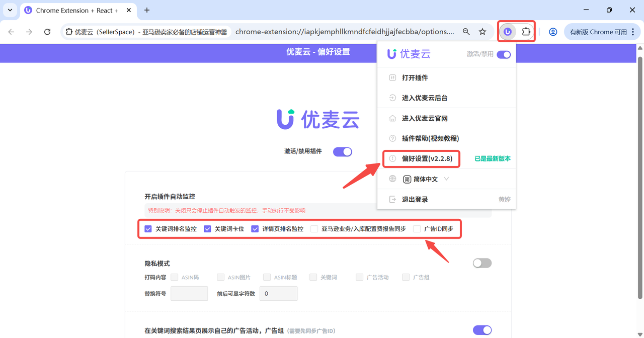Open 插件帮助 video tutorial via question icon

392,138
